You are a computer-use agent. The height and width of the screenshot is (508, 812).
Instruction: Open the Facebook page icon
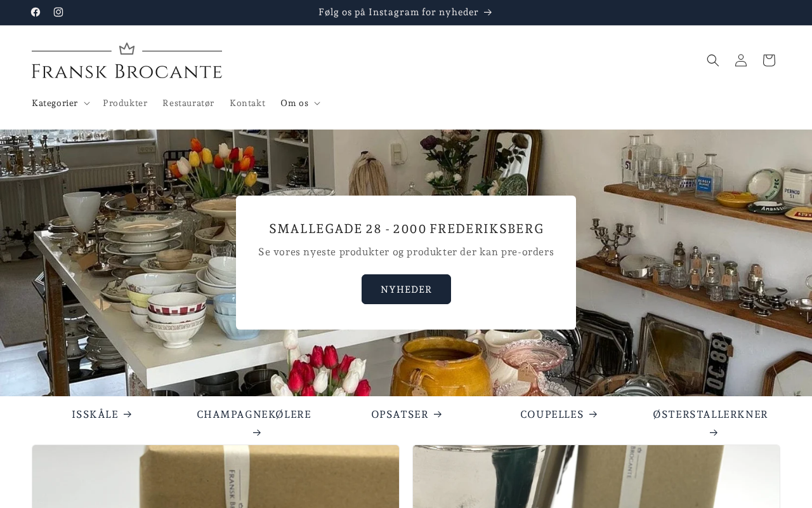tap(36, 12)
